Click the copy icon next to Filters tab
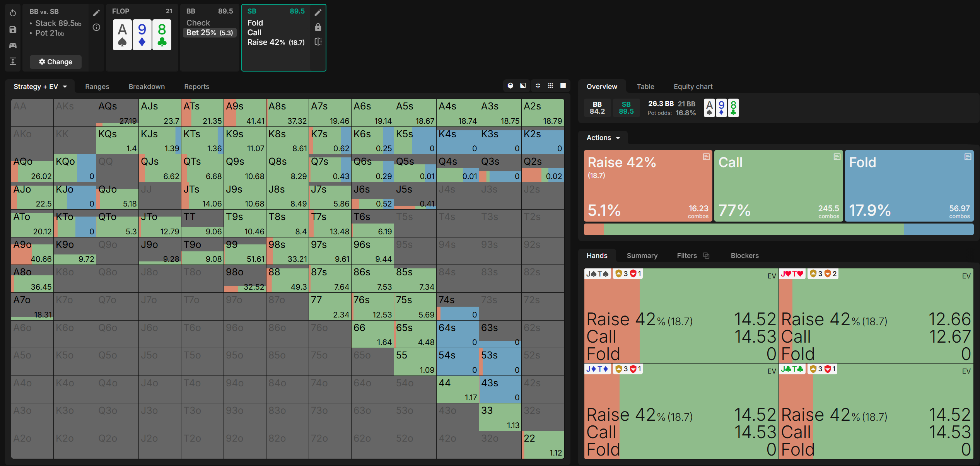 (x=706, y=256)
